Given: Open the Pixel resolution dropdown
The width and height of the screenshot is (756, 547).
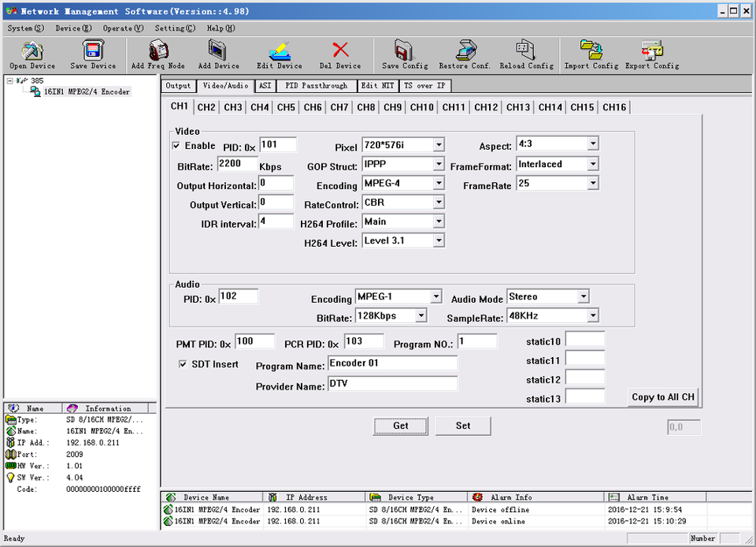Looking at the screenshot, I should (x=439, y=145).
